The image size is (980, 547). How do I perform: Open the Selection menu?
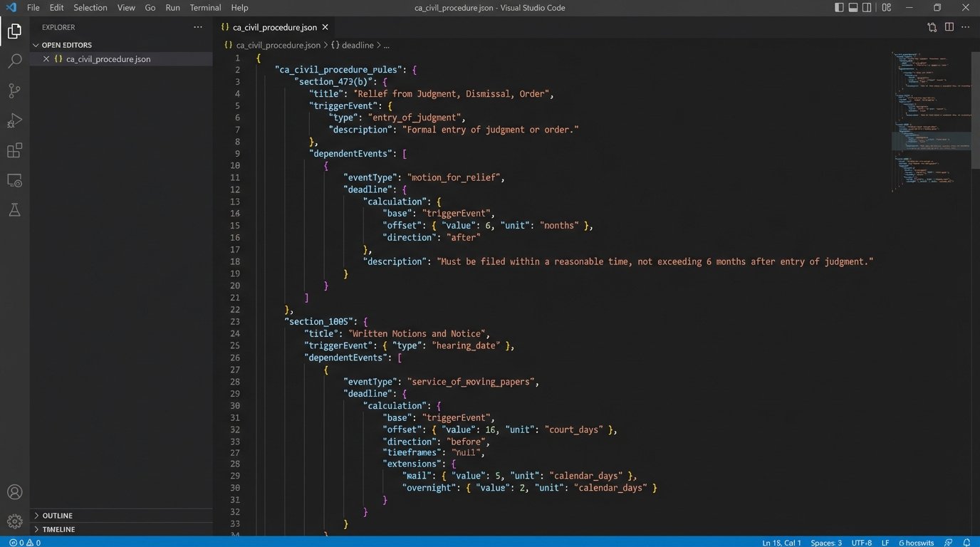(90, 8)
